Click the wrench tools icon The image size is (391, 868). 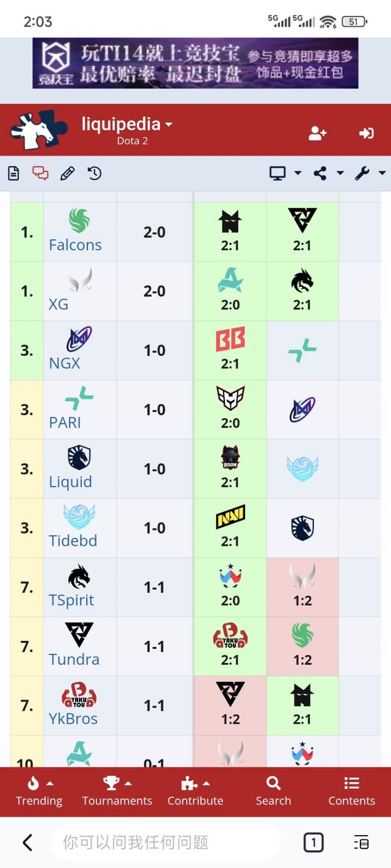[362, 173]
